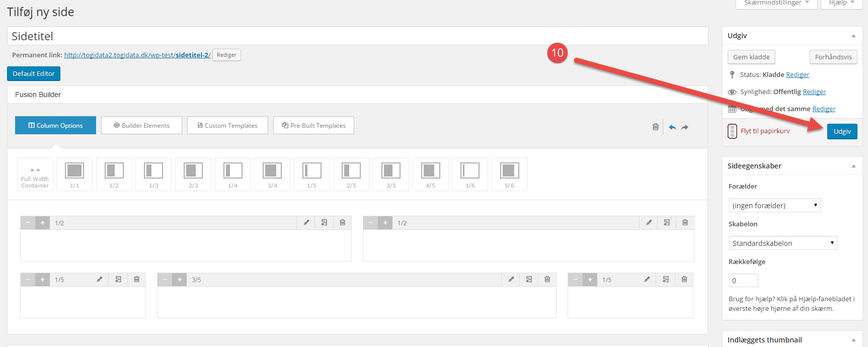Image resolution: width=868 pixels, height=347 pixels.
Task: Edit the first 1/2 column with pencil
Action: pos(306,222)
